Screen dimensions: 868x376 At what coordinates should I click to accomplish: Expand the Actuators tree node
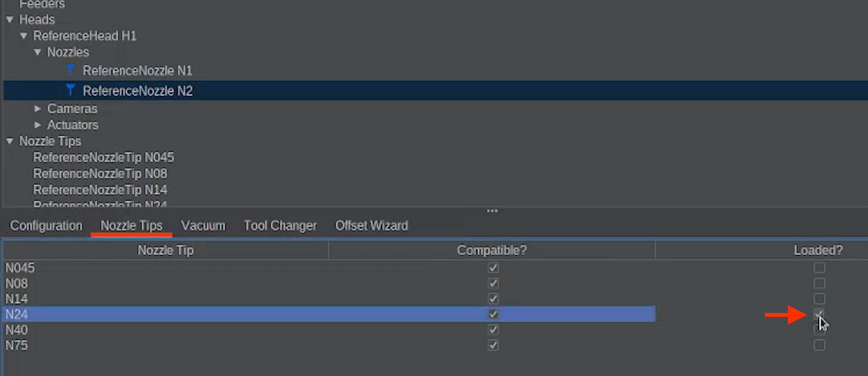click(x=38, y=125)
